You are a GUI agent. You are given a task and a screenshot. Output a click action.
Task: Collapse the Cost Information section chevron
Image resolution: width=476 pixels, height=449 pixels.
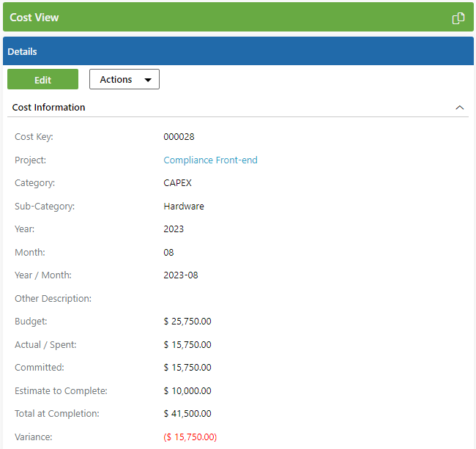pyautogui.click(x=460, y=108)
